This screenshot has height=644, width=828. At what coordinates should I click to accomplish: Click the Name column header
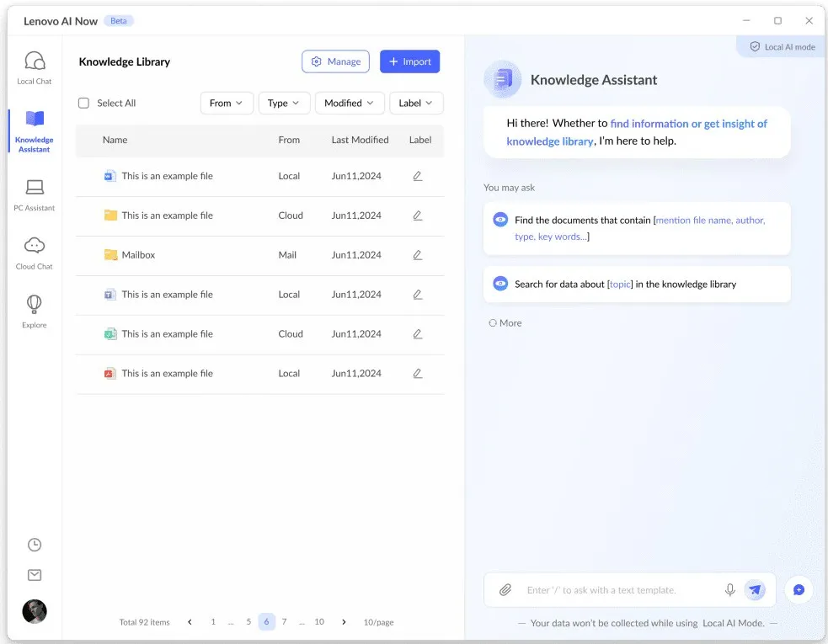coord(115,140)
